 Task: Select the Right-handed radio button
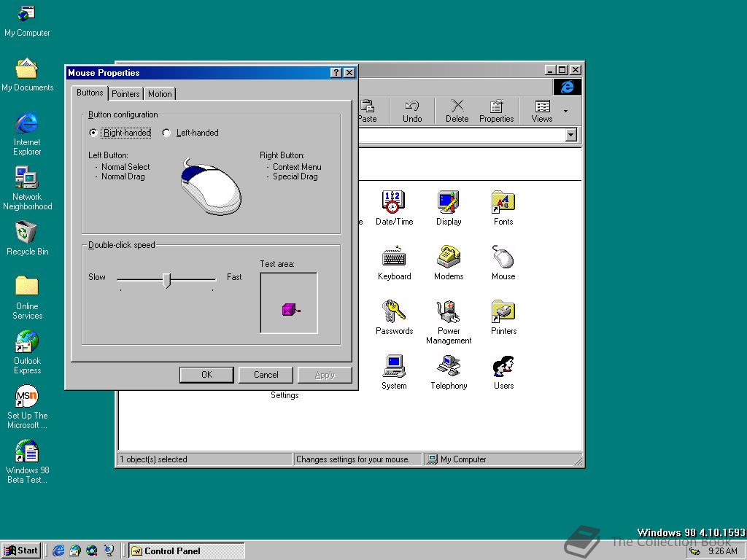point(93,133)
